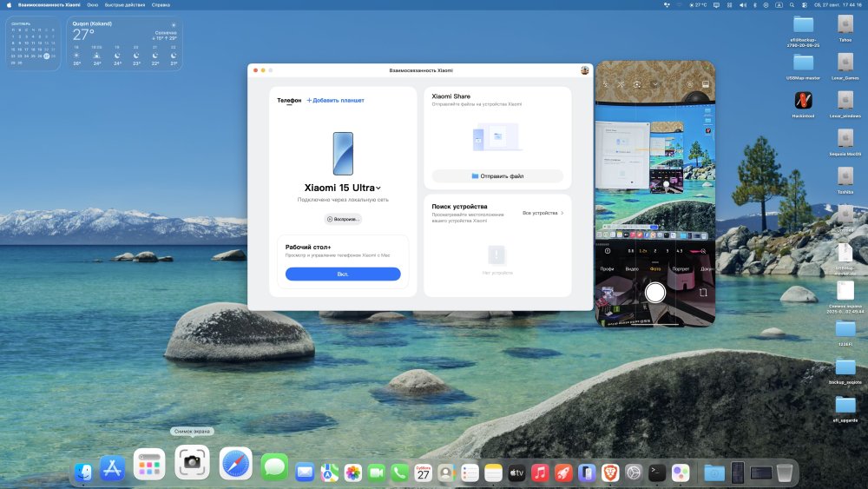Image resolution: width=868 pixels, height=489 pixels.
Task: Open the Взаимосвязанность Xiaomi app menu
Action: click(x=49, y=5)
